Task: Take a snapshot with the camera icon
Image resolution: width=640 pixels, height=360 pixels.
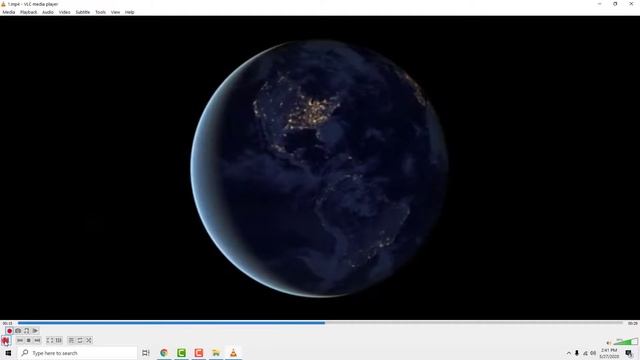Action: 18,331
